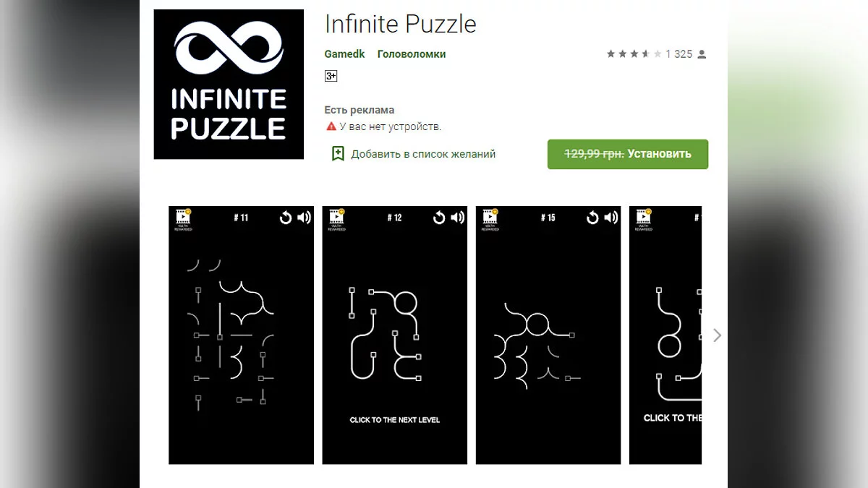Click the Infinite Puzzle app logo

229,85
